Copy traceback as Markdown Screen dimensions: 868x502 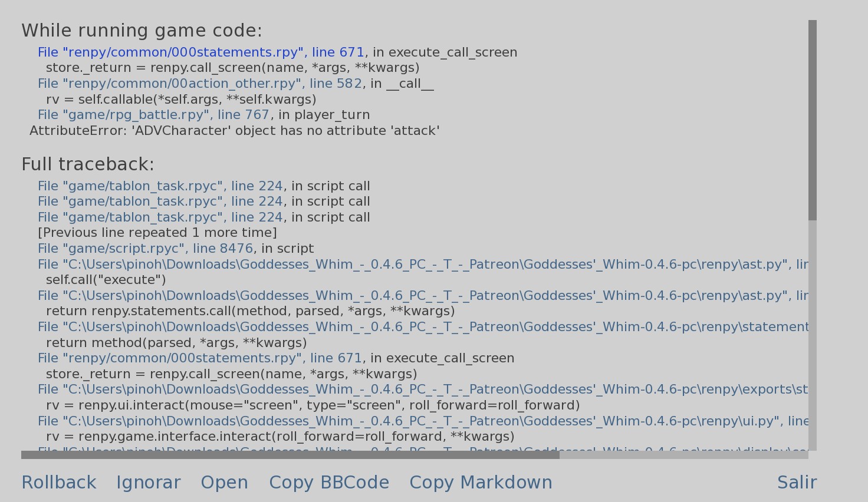[x=481, y=483]
